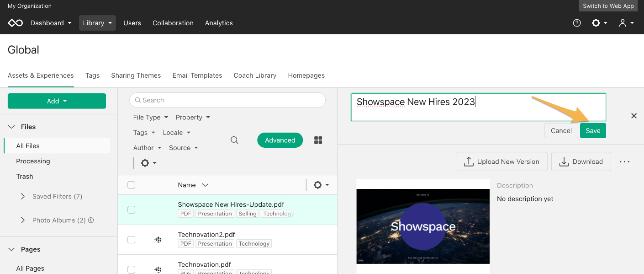Click the Selling tag on Showspace file
The height and width of the screenshot is (274, 644).
point(248,214)
